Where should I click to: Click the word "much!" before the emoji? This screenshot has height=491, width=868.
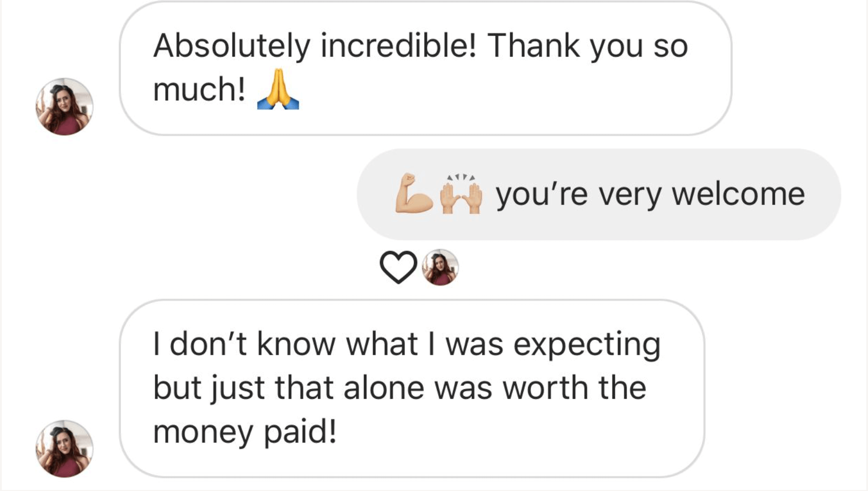point(199,90)
